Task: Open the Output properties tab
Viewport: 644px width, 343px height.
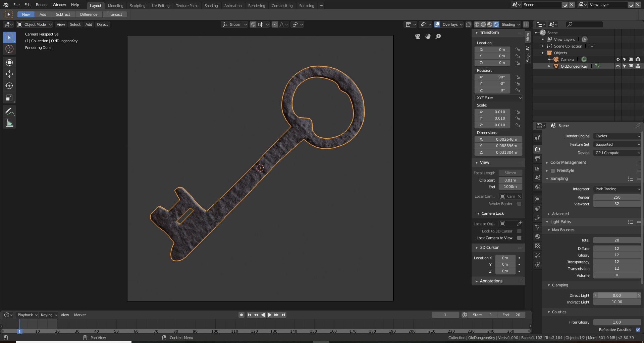Action: point(538,158)
